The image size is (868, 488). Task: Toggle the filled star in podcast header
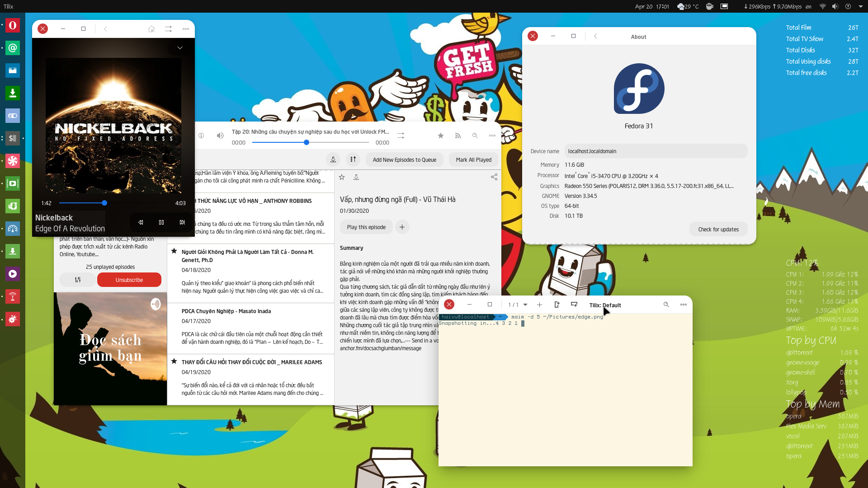coord(441,136)
